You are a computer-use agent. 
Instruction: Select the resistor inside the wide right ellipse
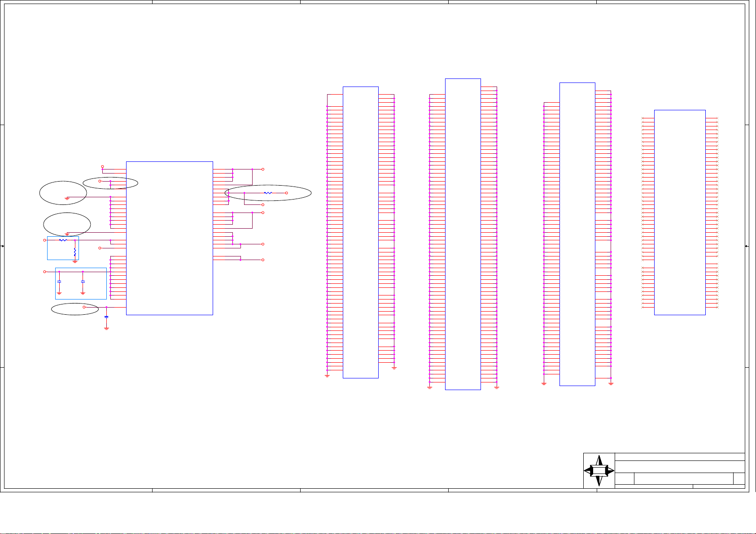(268, 193)
